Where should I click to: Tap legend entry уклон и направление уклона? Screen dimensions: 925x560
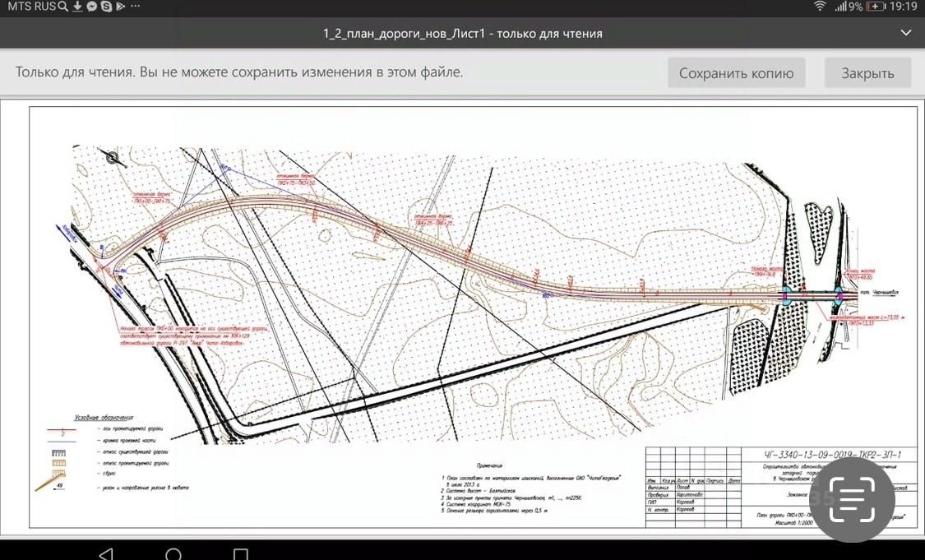coord(143,488)
